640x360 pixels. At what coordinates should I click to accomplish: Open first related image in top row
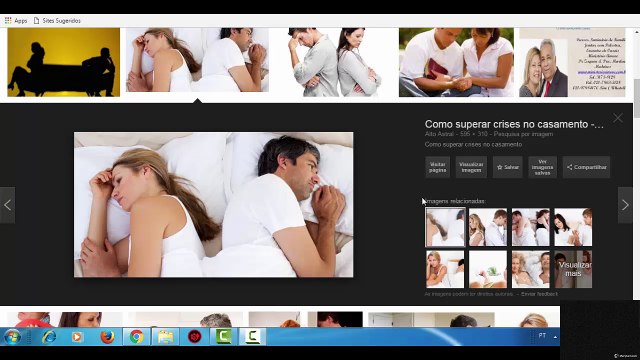coord(445,227)
